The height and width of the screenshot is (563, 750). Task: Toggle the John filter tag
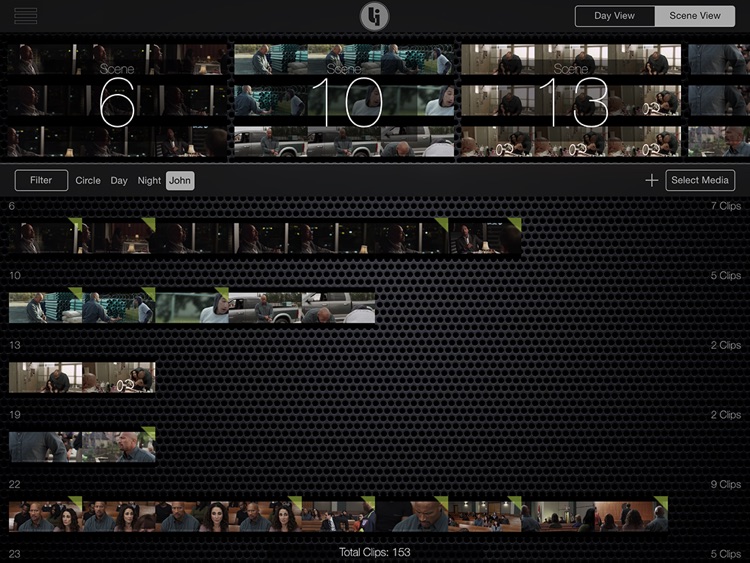coord(180,180)
